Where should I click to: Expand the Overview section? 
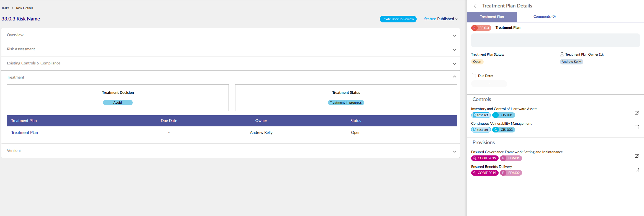(x=230, y=35)
